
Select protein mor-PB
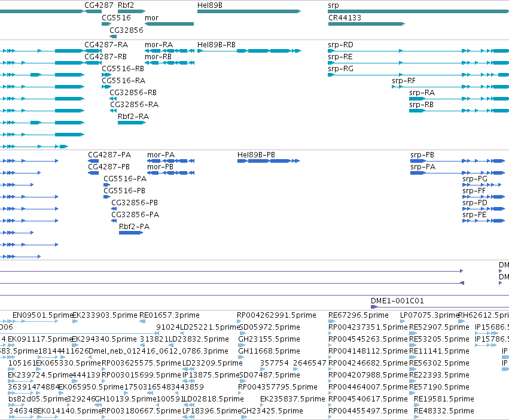170,173
